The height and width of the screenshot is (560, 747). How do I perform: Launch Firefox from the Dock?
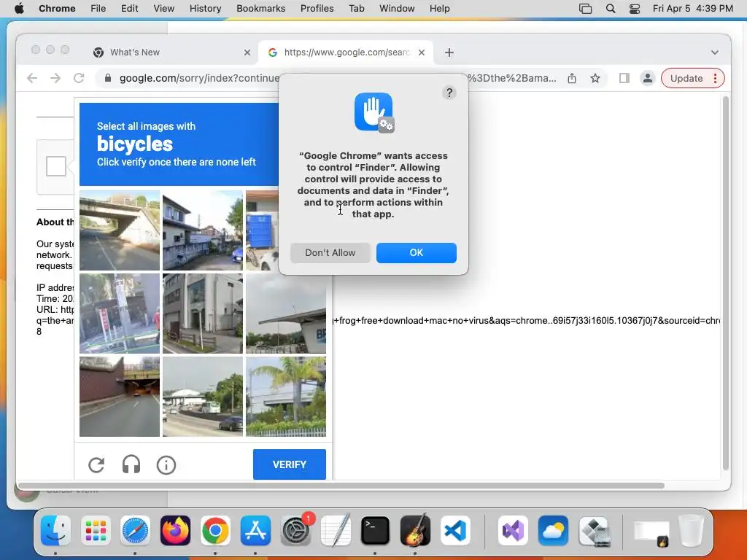[175, 530]
